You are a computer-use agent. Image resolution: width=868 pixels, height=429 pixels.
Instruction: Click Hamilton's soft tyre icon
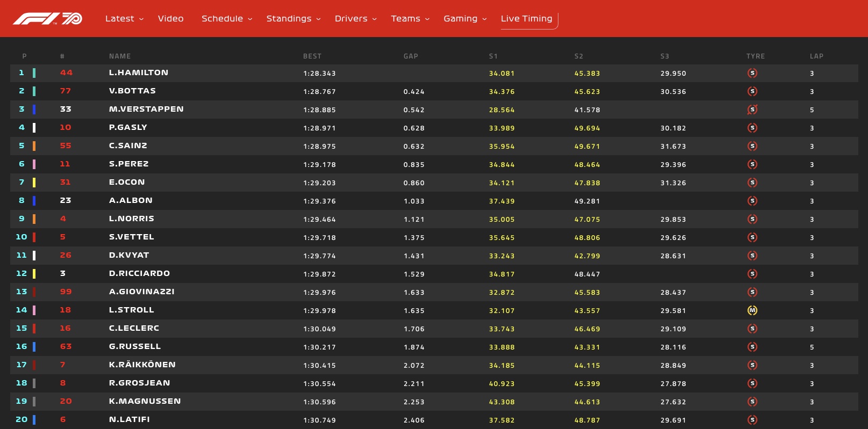(752, 73)
